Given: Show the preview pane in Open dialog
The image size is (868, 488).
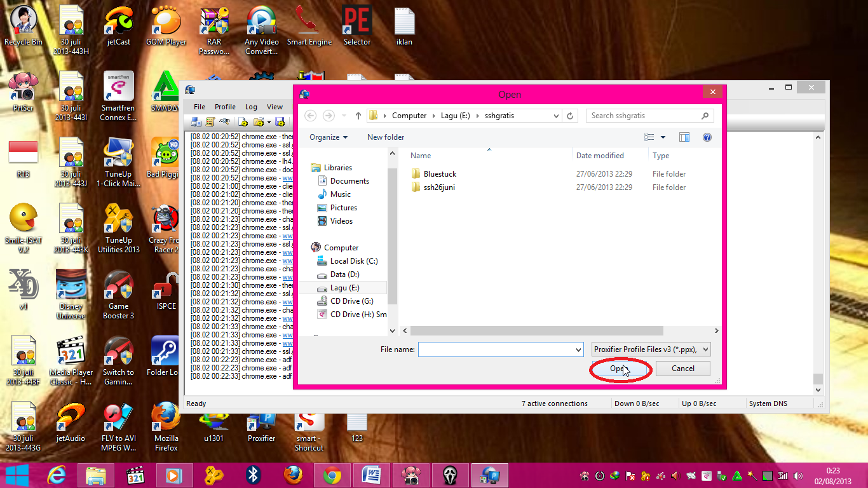Looking at the screenshot, I should (684, 137).
